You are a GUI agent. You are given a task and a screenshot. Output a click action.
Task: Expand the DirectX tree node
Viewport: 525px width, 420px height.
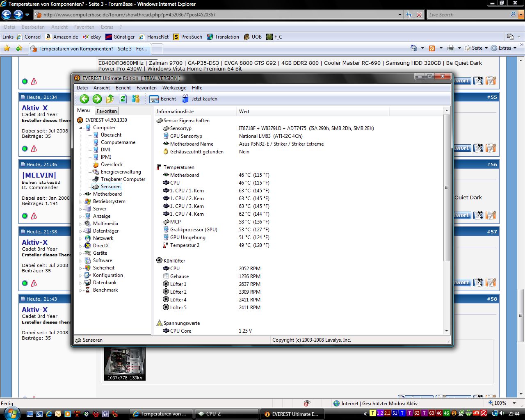click(x=81, y=246)
